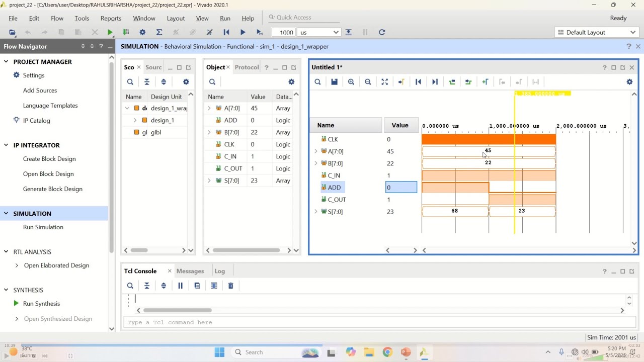Image resolution: width=644 pixels, height=362 pixels.
Task: Select ADD signal in waveform list
Action: pyautogui.click(x=334, y=188)
